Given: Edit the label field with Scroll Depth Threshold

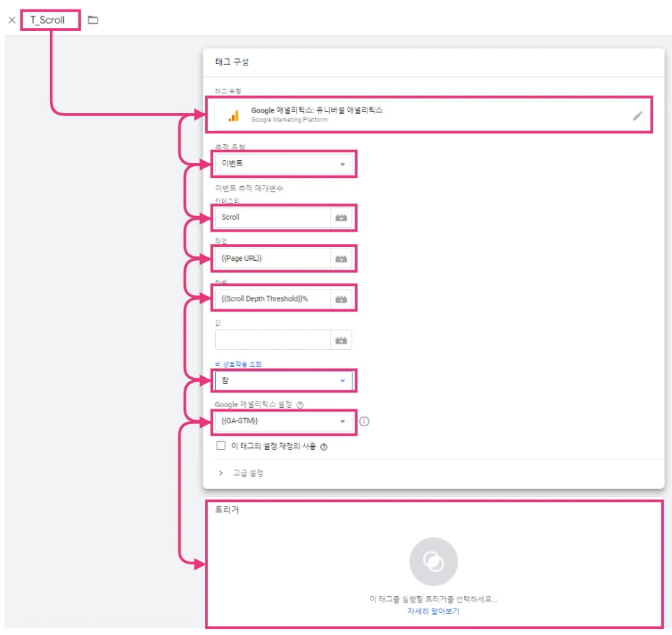Looking at the screenshot, I should point(272,299).
